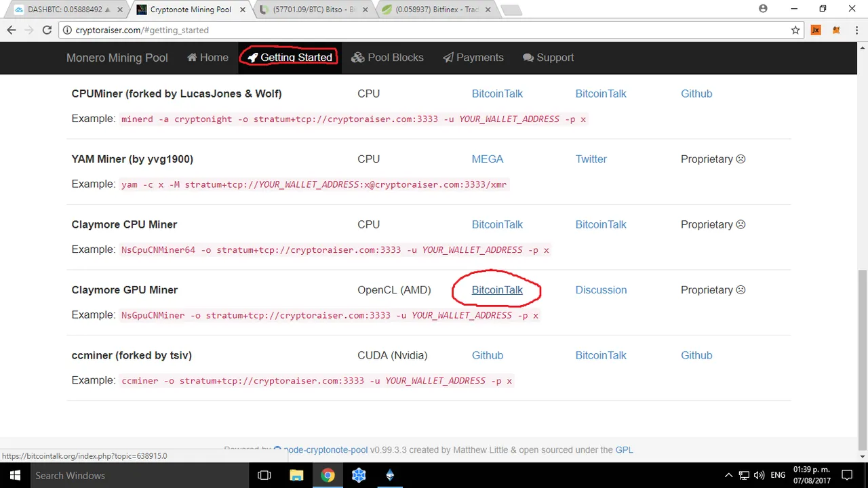Open the orange Jaxx extension icon
The width and height of the screenshot is (868, 488).
pyautogui.click(x=816, y=30)
